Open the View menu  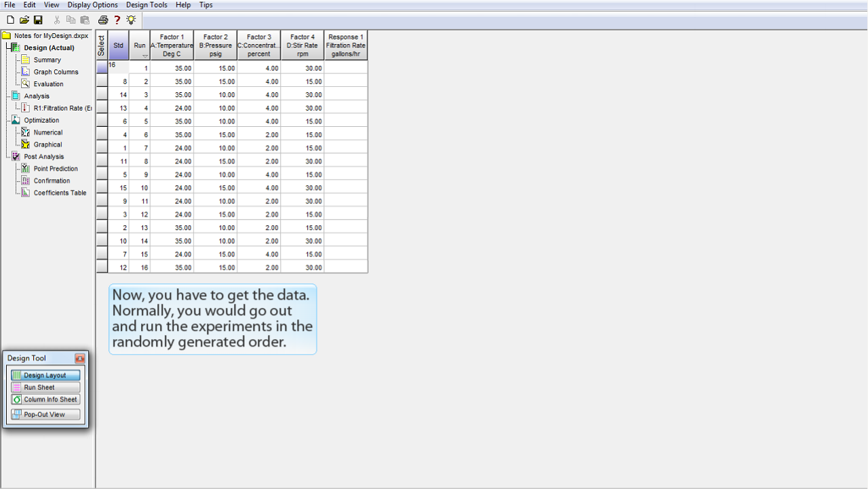pos(52,5)
